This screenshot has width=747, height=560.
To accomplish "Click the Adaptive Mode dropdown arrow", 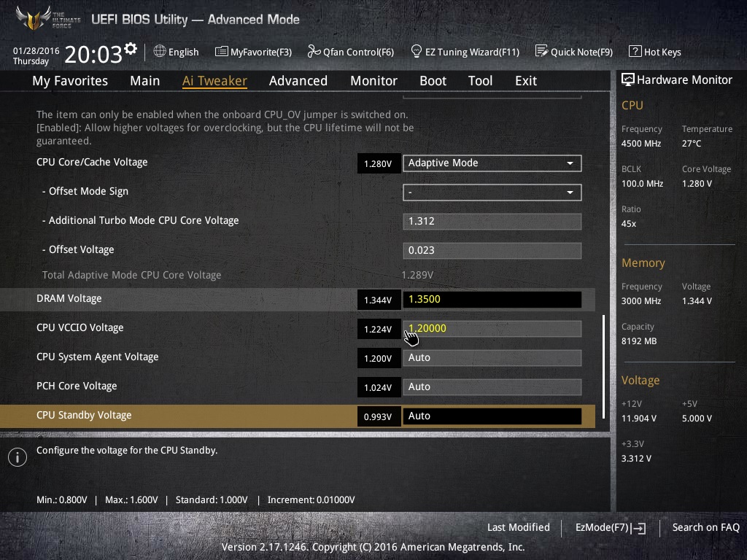I will [570, 163].
